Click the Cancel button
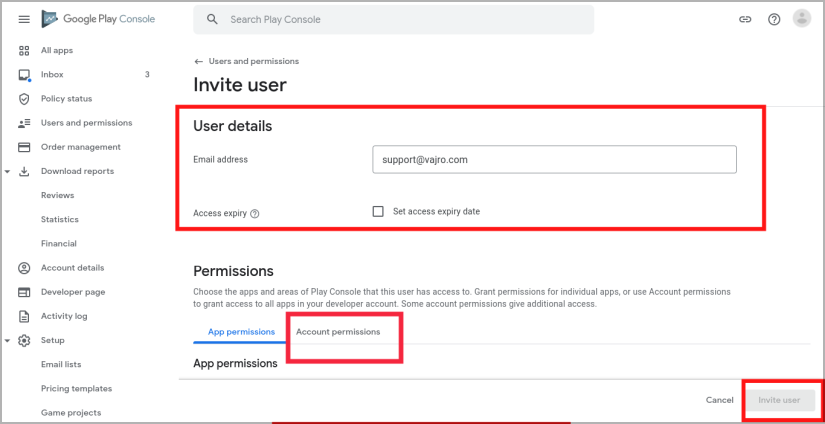The height and width of the screenshot is (424, 825). point(719,400)
